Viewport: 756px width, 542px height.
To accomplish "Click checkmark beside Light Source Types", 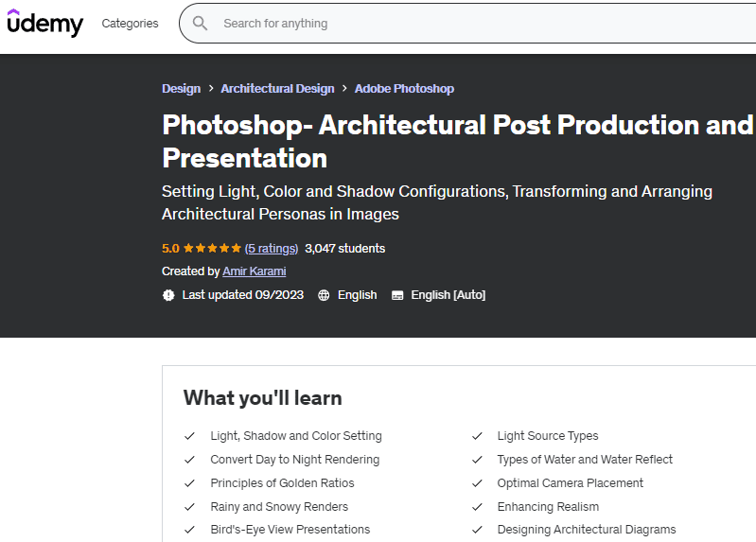I will [x=478, y=436].
